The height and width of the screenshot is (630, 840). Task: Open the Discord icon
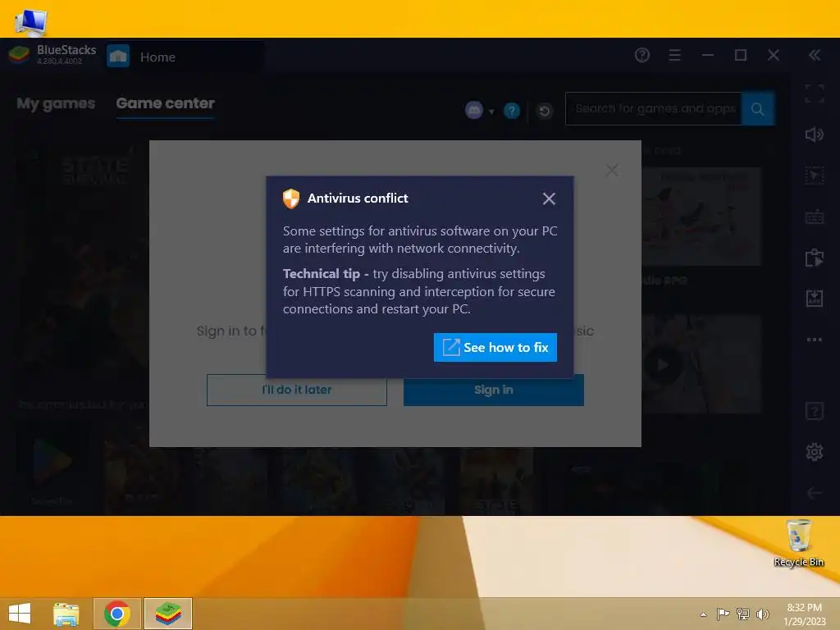(474, 111)
